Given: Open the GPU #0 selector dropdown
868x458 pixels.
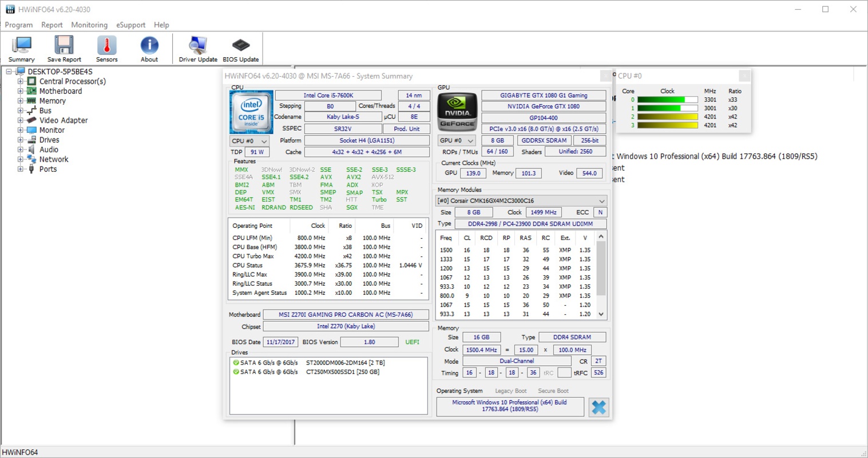Looking at the screenshot, I should [x=456, y=140].
